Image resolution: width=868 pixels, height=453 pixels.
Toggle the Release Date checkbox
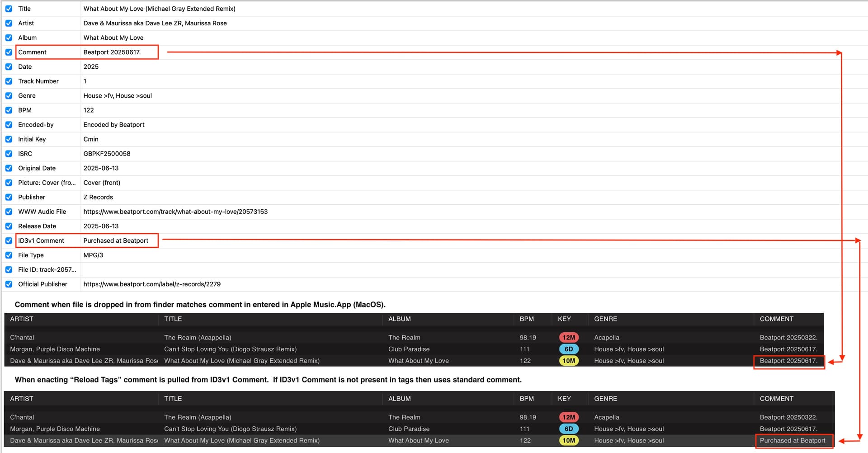click(x=9, y=226)
